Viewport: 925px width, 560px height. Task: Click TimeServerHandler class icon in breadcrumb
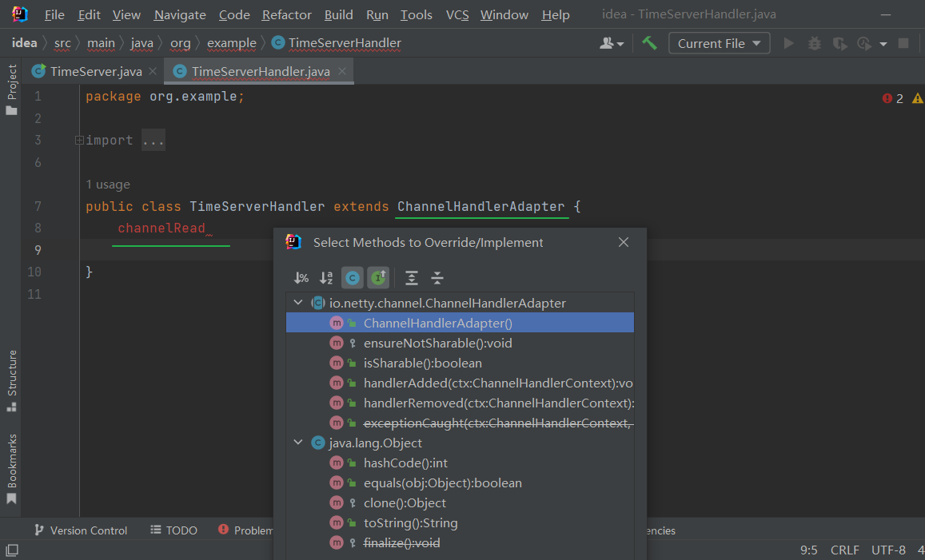pyautogui.click(x=278, y=42)
